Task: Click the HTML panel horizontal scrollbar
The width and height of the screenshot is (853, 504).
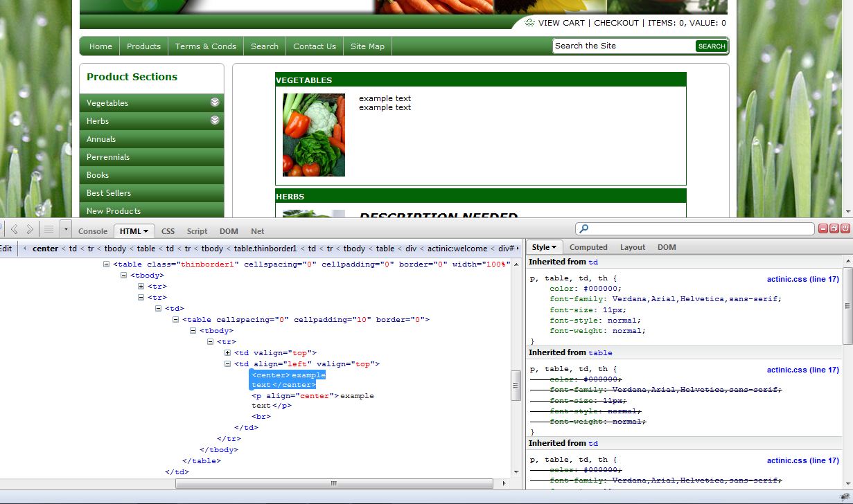Action: point(334,483)
